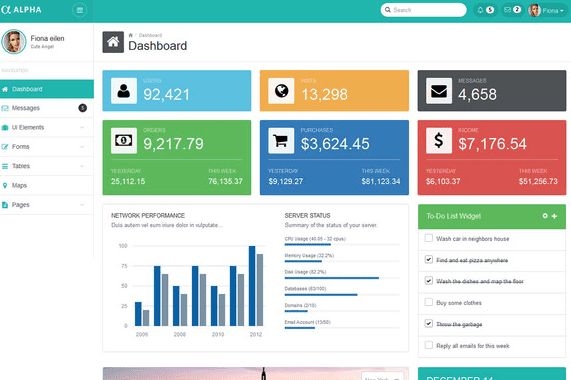
Task: Click the $81,123.34 this week value
Action: pyautogui.click(x=381, y=181)
